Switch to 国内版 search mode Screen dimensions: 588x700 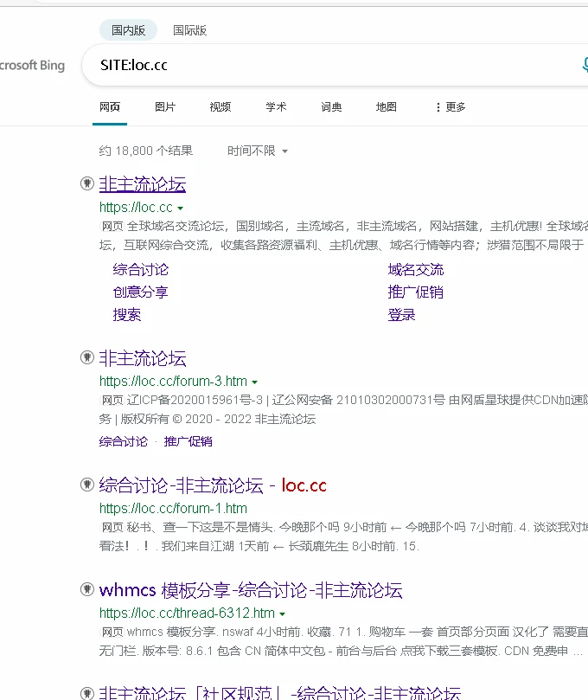click(x=128, y=30)
